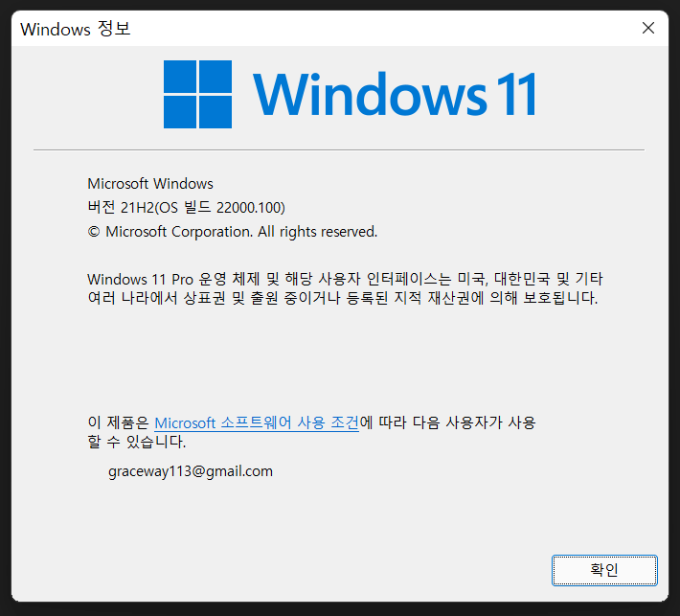Click the horizontal separator line below the logo

pos(339,149)
